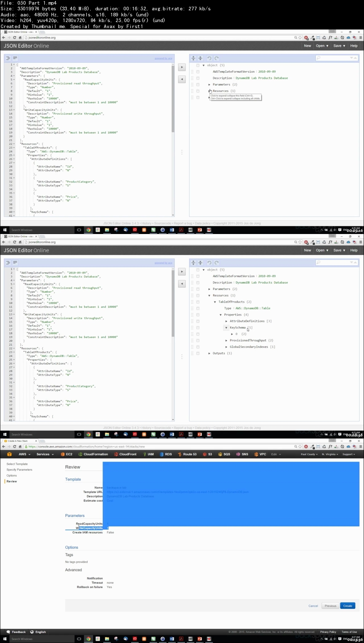Bookmark the page with the star icon, 00:08:38 frame

[300, 242]
